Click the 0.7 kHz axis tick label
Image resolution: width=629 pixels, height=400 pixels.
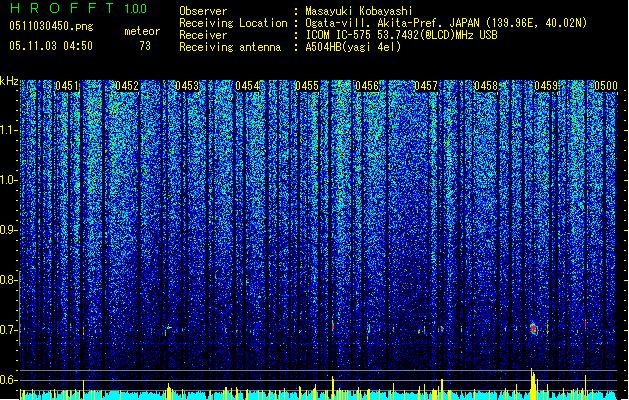[9, 330]
